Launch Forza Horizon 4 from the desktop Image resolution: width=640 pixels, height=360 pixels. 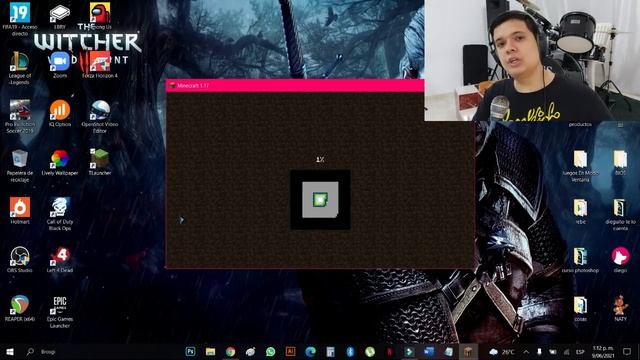100,64
